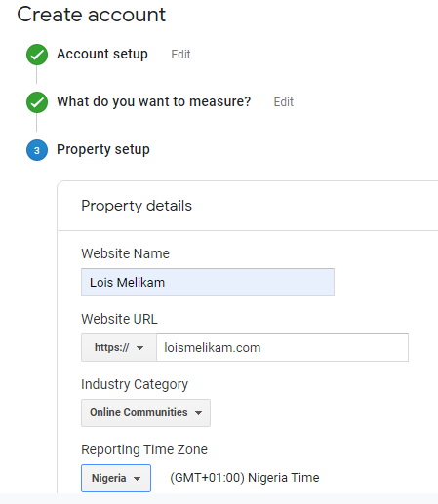Click the green checkmark beside Account setup
This screenshot has width=438, height=504.
tap(37, 55)
